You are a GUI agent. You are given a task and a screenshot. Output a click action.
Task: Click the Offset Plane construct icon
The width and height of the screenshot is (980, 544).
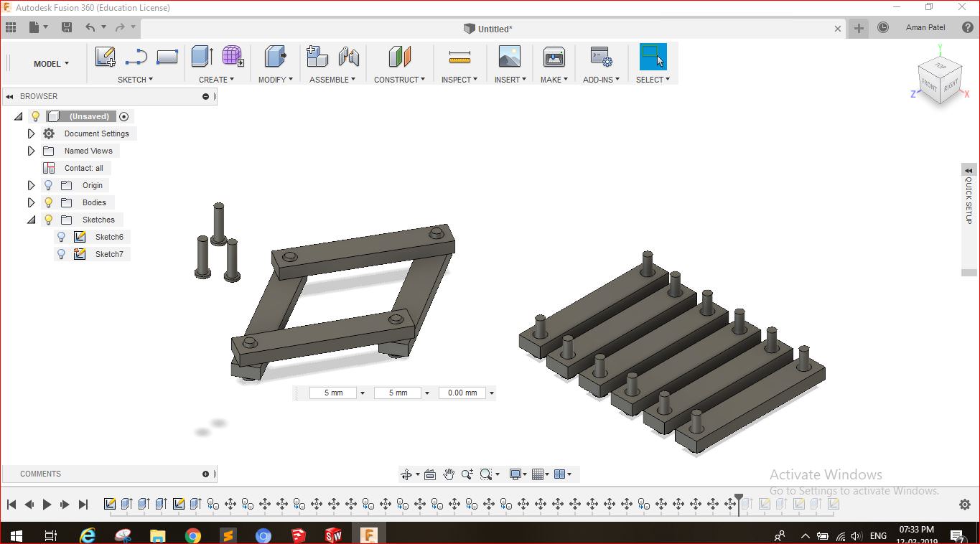point(400,57)
